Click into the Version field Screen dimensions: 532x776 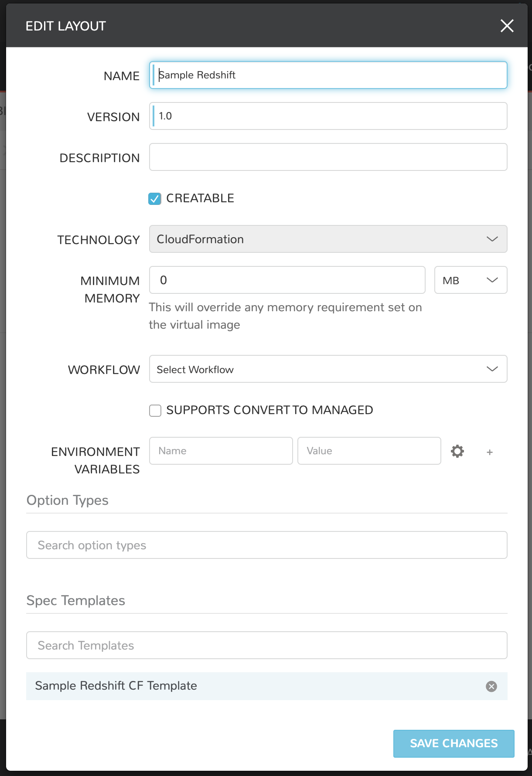pyautogui.click(x=328, y=116)
